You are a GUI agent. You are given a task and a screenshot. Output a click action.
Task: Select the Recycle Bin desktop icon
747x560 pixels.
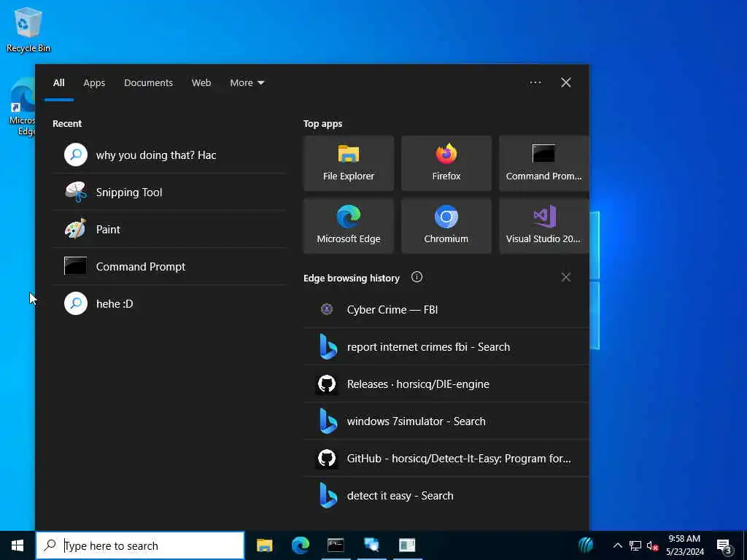pyautogui.click(x=28, y=29)
